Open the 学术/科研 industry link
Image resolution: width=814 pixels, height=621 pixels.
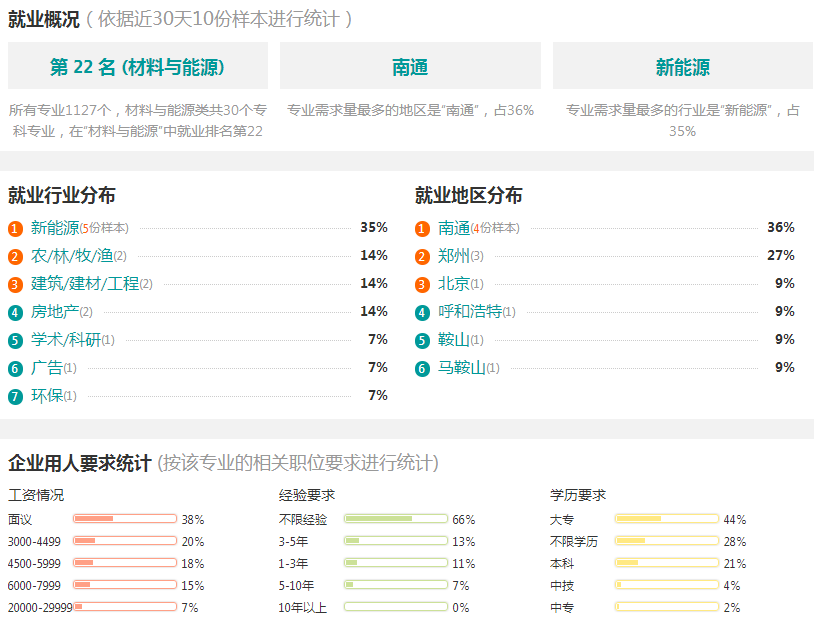pos(66,340)
